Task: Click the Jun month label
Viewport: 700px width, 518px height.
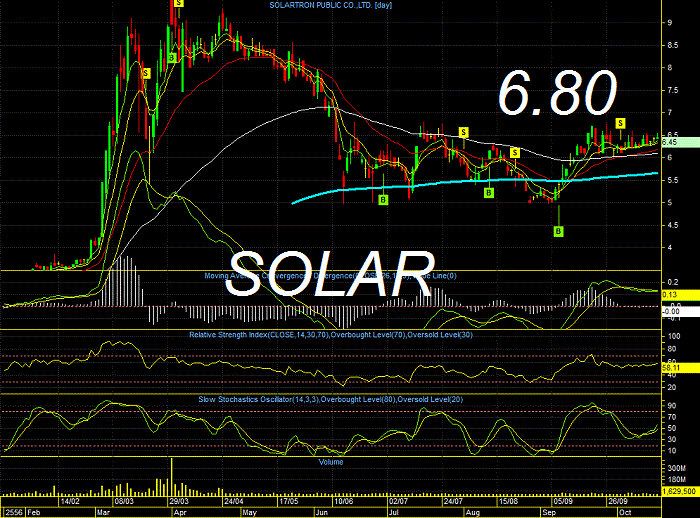Action: tap(321, 513)
